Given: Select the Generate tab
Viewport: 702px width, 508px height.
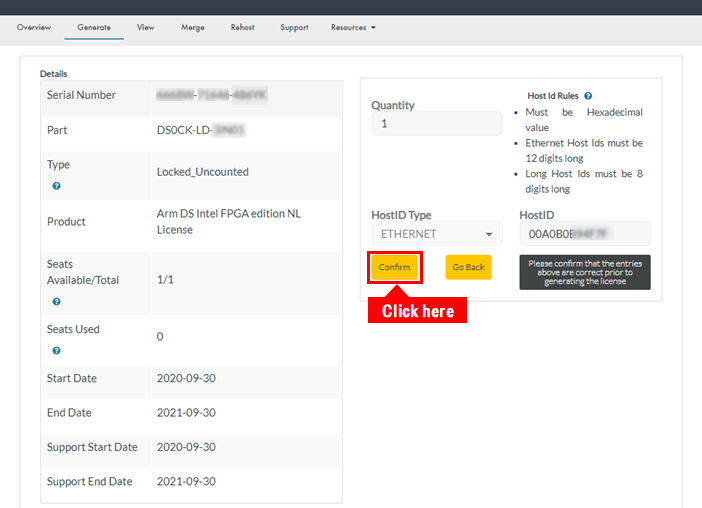Looking at the screenshot, I should click(94, 27).
